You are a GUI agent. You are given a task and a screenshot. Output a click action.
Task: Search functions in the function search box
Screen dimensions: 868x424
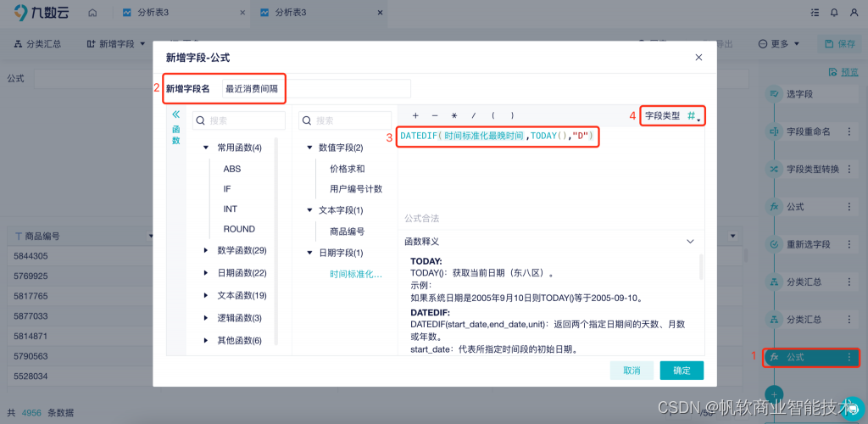(238, 120)
